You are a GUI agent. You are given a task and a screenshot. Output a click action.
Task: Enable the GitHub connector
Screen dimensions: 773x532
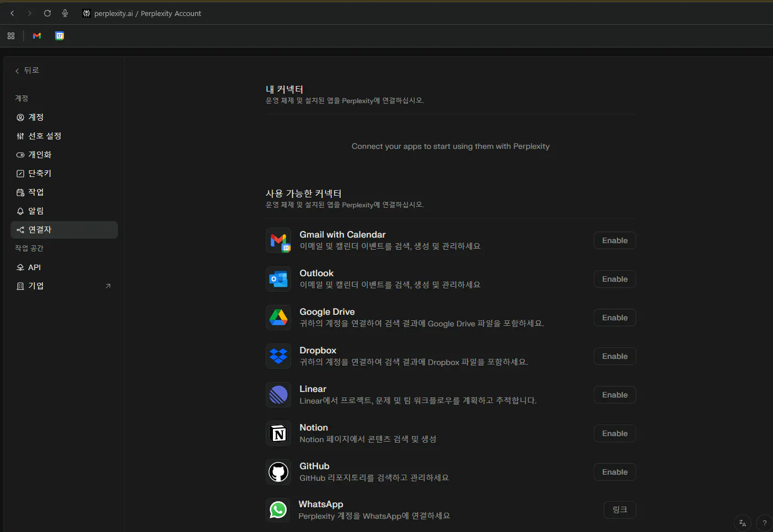click(615, 472)
